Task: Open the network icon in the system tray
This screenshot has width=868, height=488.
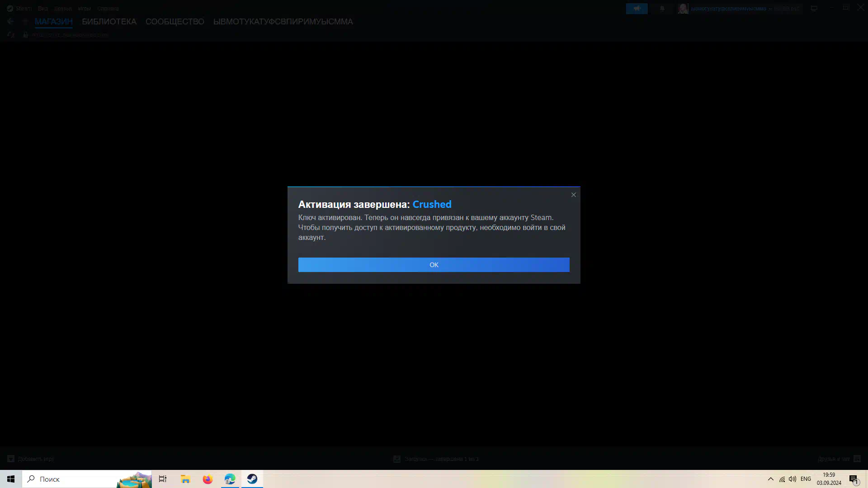Action: tap(782, 479)
